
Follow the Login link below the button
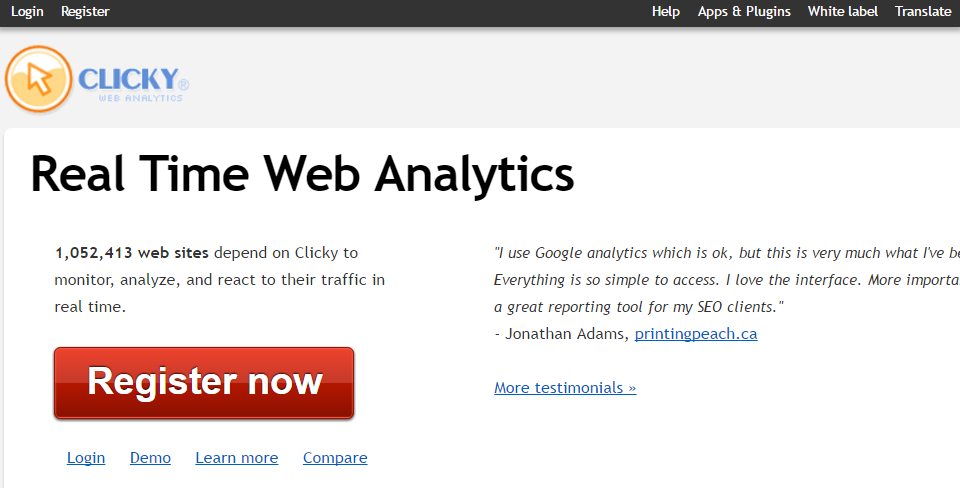[86, 458]
